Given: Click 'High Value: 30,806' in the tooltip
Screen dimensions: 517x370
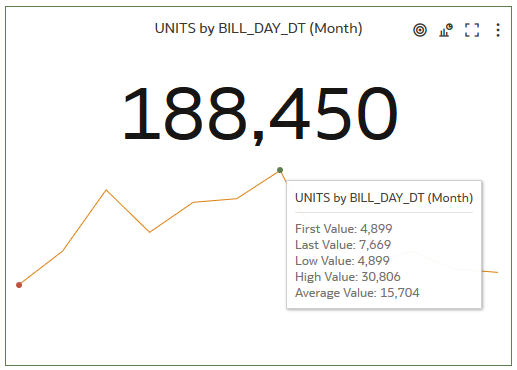Looking at the screenshot, I should coord(348,277).
